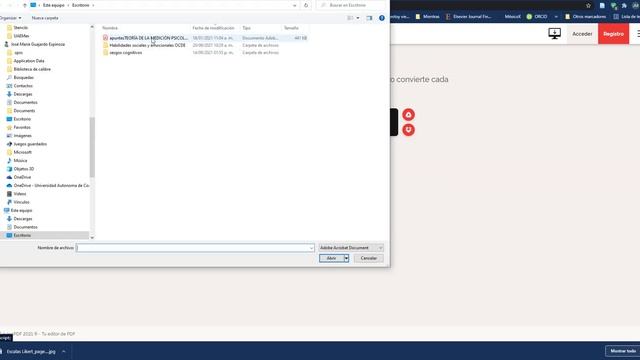Select Búsquedas in the navigation tree
Viewport: 640px width, 360px height.
[23, 78]
